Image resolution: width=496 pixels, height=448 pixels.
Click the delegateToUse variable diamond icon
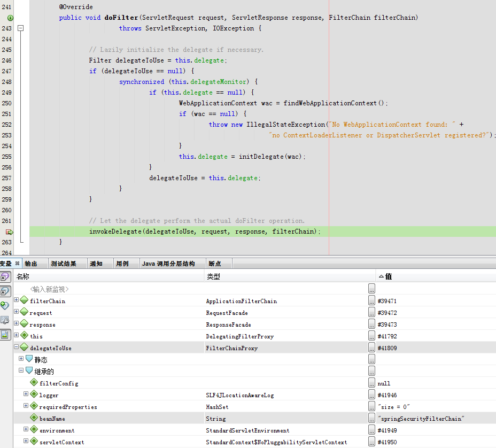point(24,347)
